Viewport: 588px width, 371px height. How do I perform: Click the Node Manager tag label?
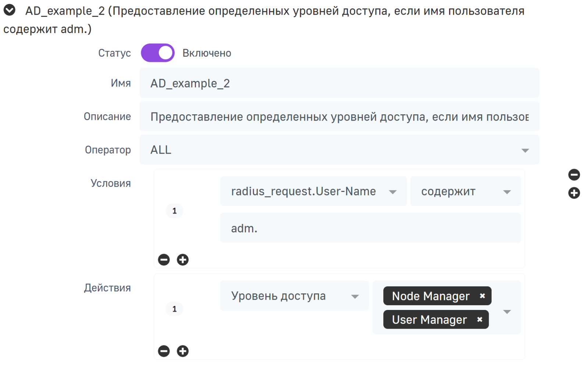point(430,296)
